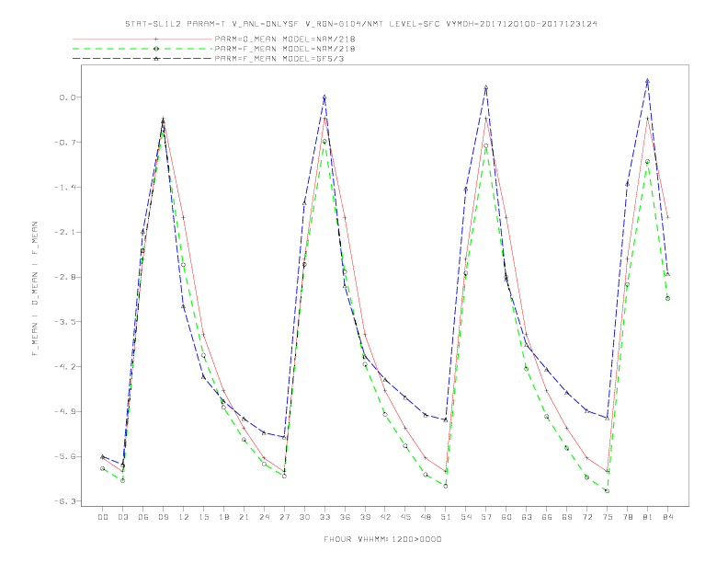This screenshot has width=728, height=563.
Task: Click x-axis forecast hour label 33
Action: point(324,517)
